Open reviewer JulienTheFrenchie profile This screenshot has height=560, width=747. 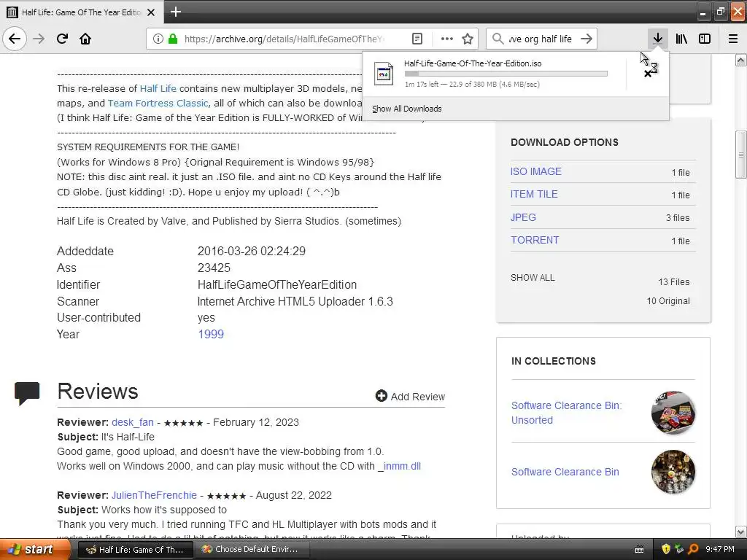point(154,495)
